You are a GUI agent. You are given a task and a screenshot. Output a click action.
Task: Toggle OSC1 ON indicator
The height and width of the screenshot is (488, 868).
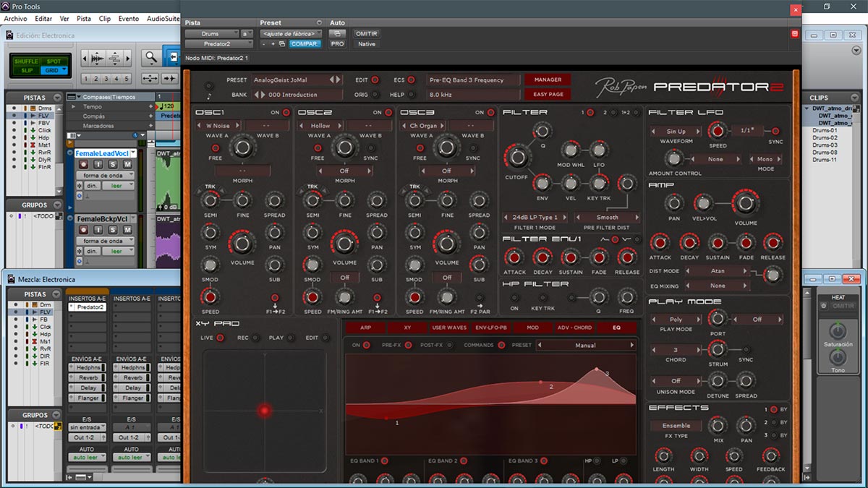pos(286,113)
